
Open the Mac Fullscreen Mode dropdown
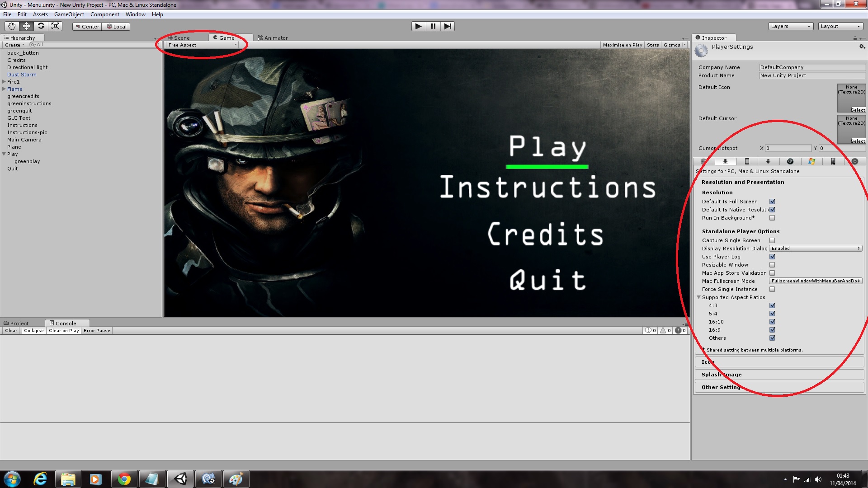click(816, 281)
